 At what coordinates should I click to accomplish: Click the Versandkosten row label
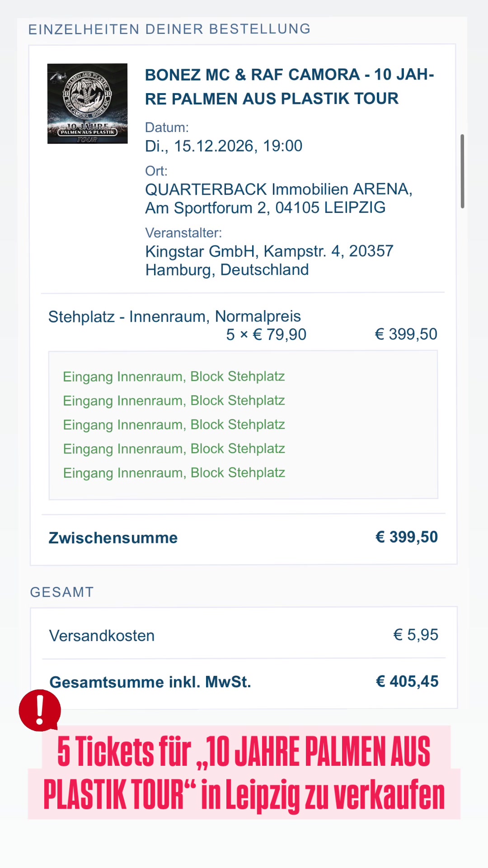(x=102, y=636)
